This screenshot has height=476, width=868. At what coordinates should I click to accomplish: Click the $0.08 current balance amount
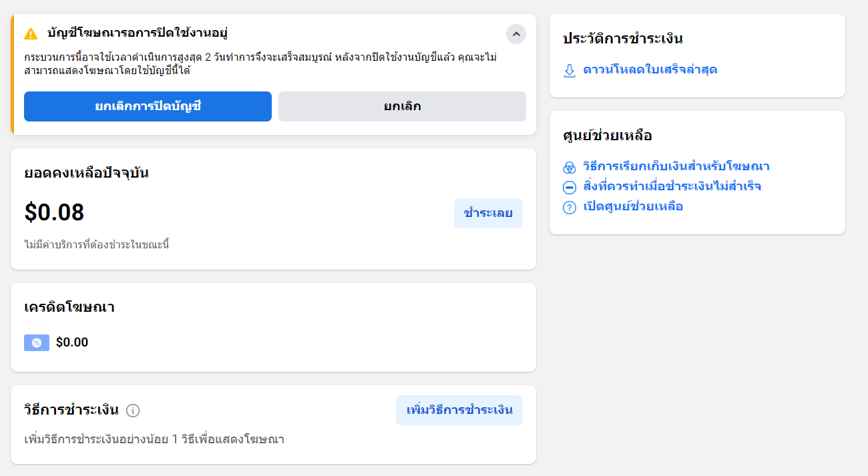54,212
